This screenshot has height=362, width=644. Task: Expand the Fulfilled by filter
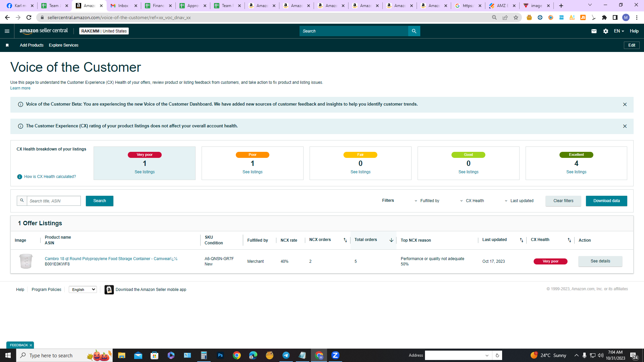pyautogui.click(x=427, y=201)
